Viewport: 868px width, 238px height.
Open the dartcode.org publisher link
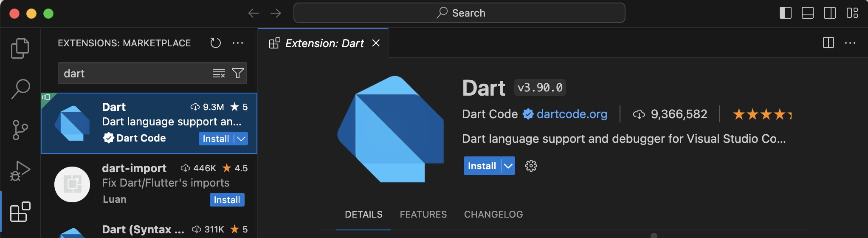(572, 114)
